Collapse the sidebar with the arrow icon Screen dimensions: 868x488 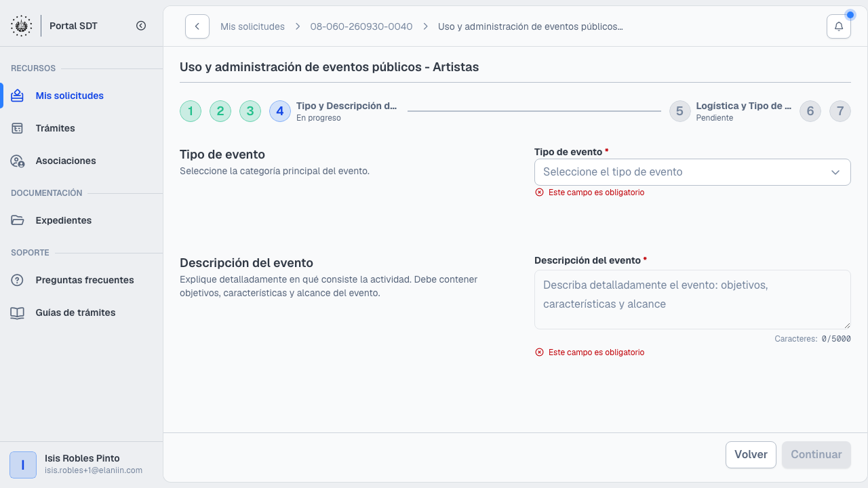tap(141, 26)
